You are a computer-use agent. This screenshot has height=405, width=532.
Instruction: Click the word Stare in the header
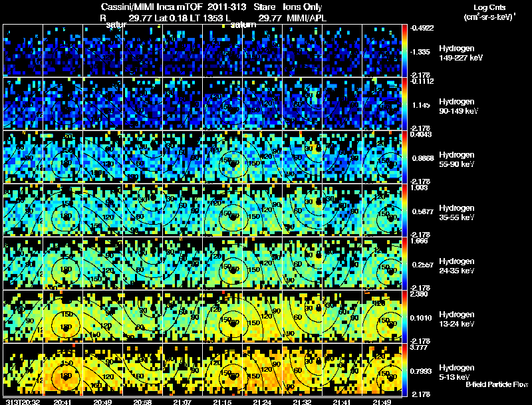[264, 7]
